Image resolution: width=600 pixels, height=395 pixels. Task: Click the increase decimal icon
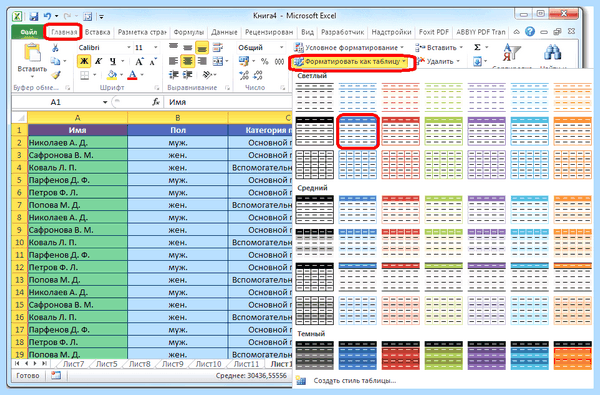click(244, 75)
